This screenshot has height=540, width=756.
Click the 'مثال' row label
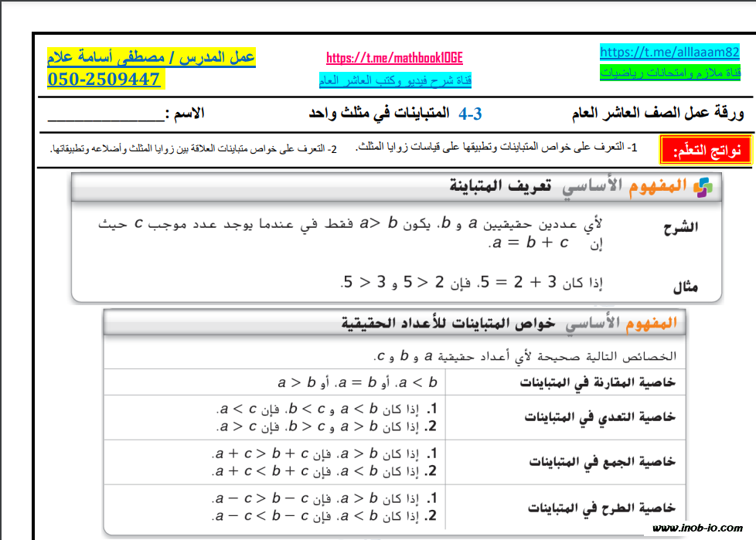685,287
